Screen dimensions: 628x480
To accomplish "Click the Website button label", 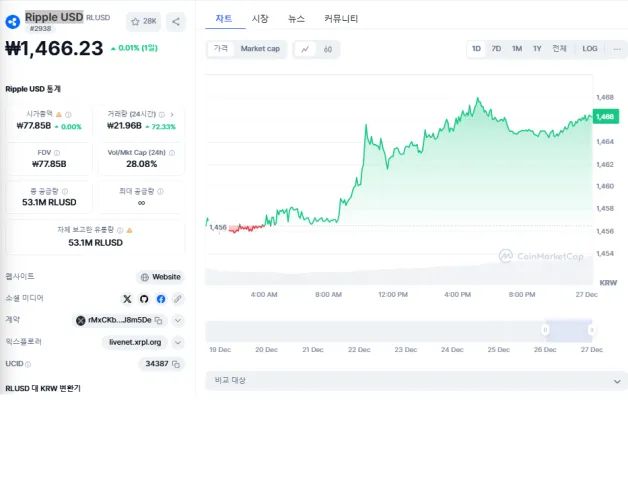I will pos(166,277).
